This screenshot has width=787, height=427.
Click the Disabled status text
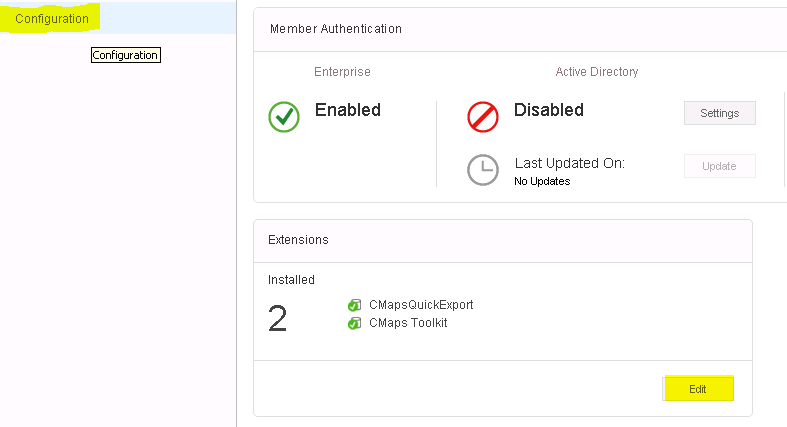point(549,110)
